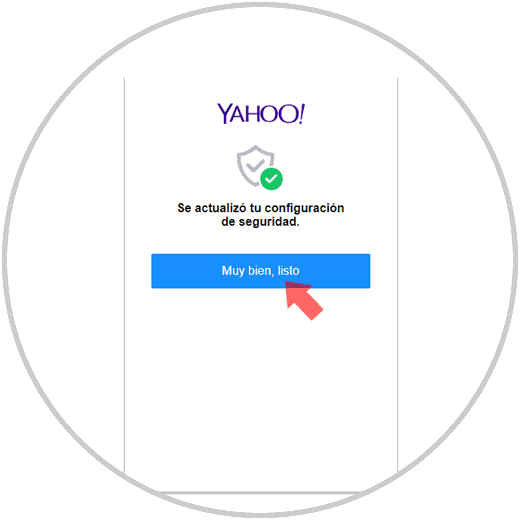Click the exclamation mark in Yahoo logo
This screenshot has height=520, width=520.
tap(302, 114)
